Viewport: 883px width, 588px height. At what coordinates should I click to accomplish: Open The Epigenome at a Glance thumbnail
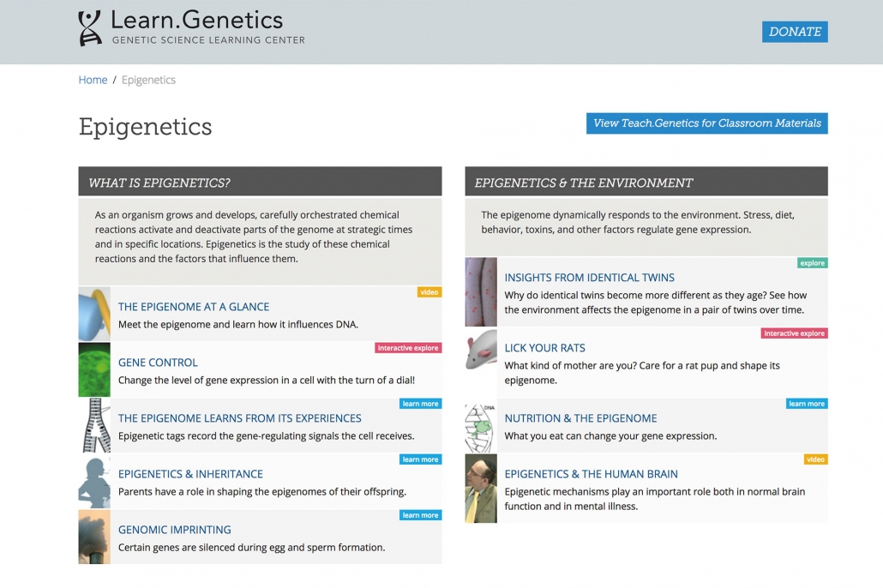click(94, 314)
